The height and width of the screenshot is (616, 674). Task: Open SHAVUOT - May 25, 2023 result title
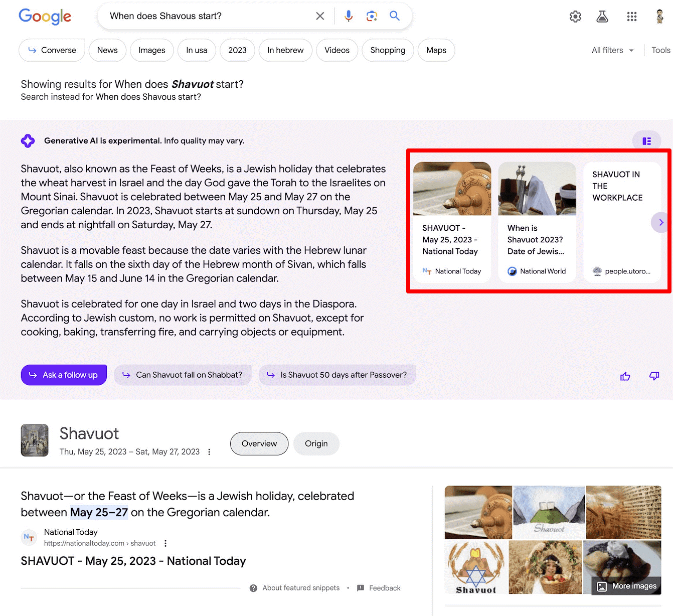click(133, 561)
